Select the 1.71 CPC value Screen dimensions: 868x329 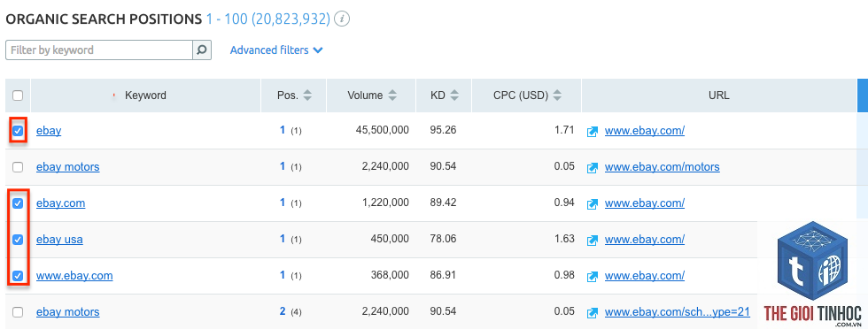point(565,131)
